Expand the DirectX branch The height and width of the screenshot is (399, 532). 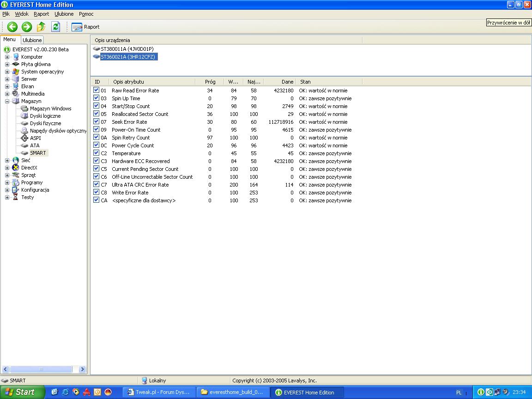7,168
